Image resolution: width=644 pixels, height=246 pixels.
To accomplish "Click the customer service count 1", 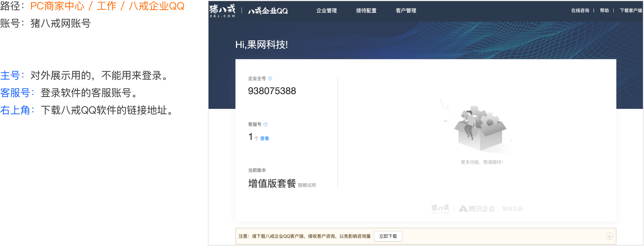I will (250, 137).
